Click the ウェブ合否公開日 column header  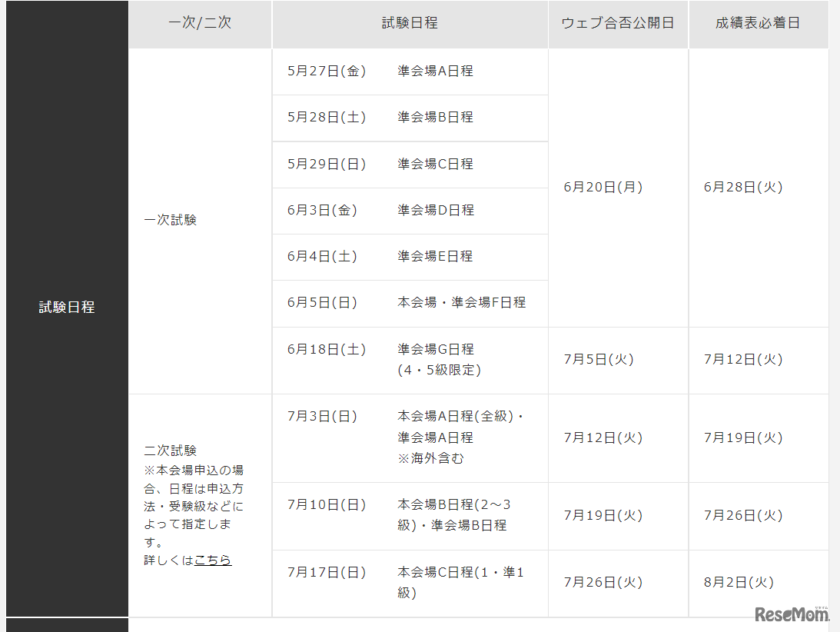[617, 24]
